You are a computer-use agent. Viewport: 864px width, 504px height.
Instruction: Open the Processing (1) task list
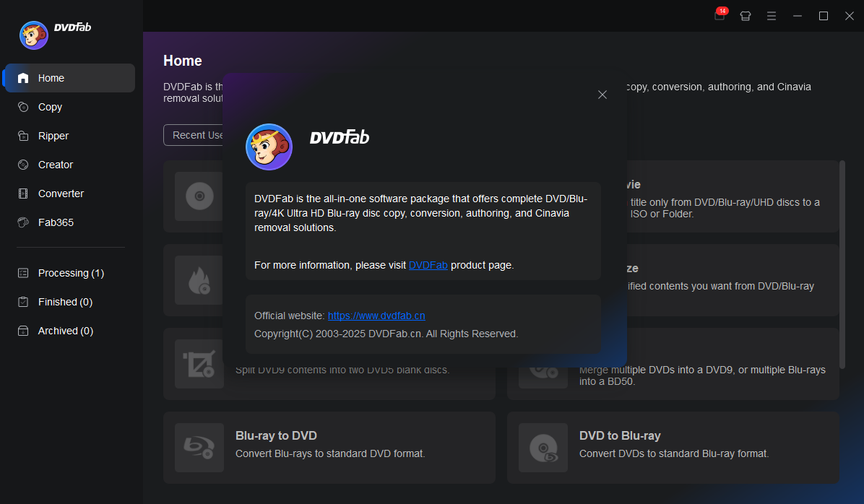(70, 273)
